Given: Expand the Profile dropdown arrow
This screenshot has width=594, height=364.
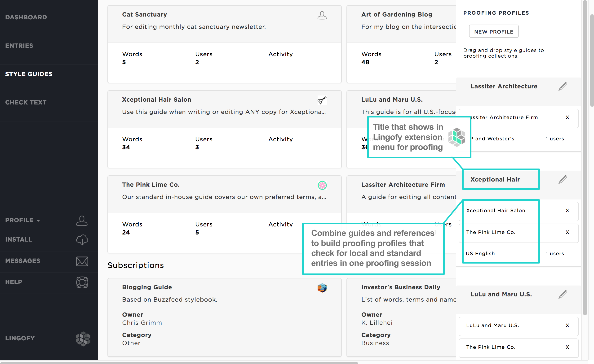Looking at the screenshot, I should click(38, 221).
